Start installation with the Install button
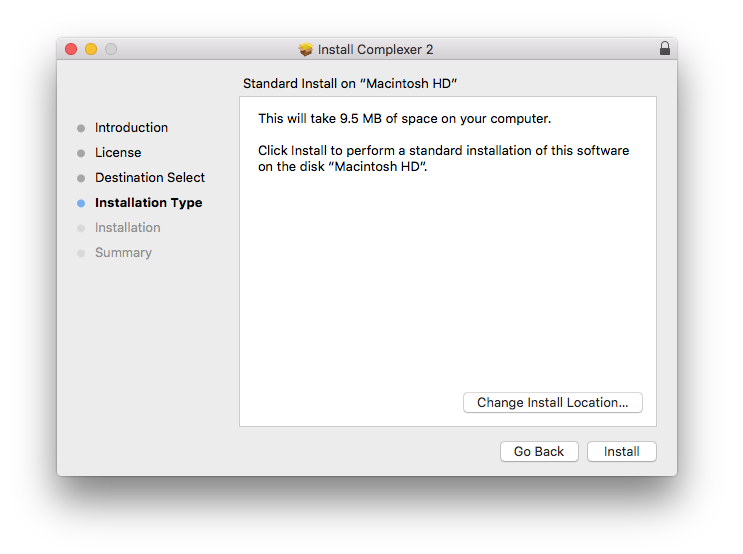The height and width of the screenshot is (554, 743). (621, 452)
